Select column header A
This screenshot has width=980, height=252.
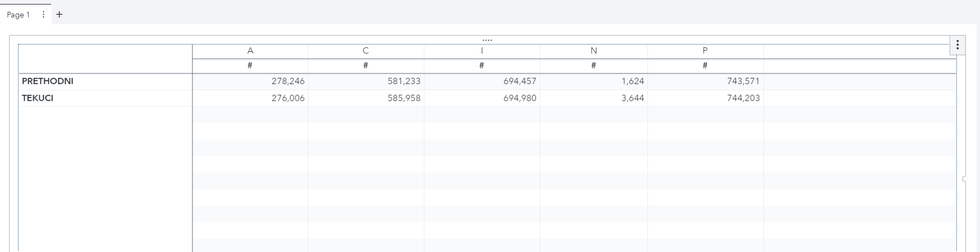tap(250, 51)
